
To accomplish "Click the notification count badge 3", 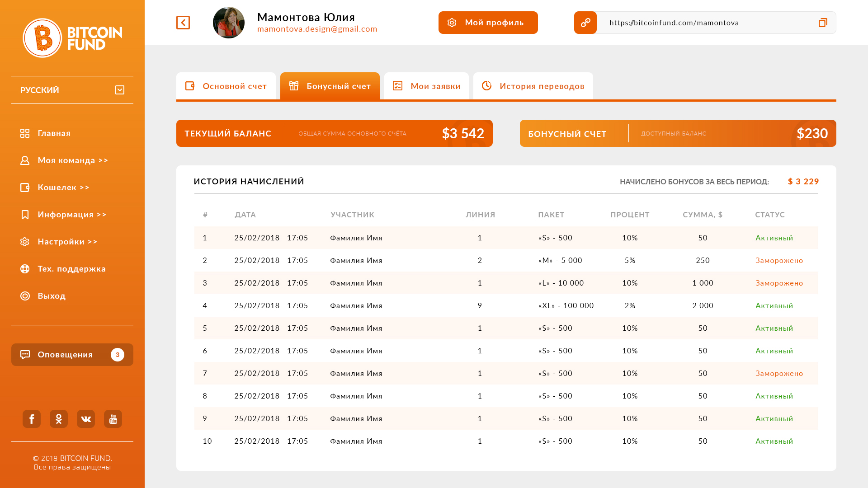I will click(118, 355).
